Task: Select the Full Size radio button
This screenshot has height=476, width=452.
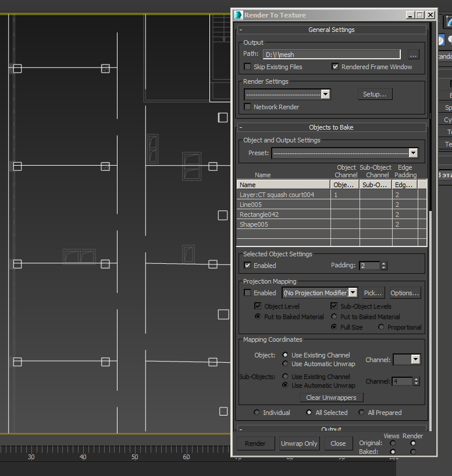Action: coord(334,327)
